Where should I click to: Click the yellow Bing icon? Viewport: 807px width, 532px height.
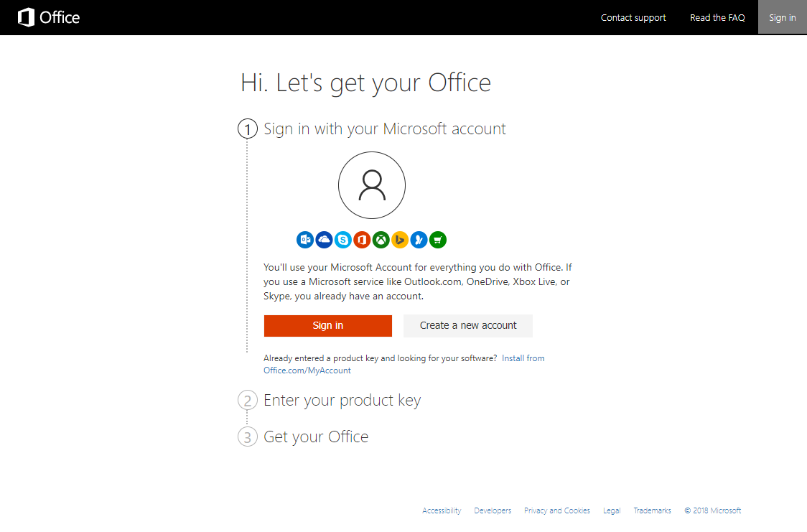pos(400,240)
